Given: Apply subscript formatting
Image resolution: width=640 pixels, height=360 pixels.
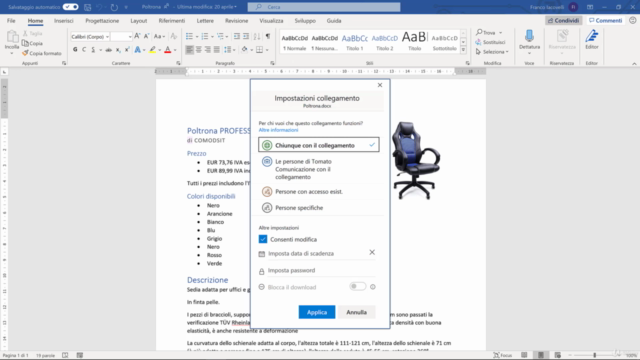Looking at the screenshot, I should point(118,49).
